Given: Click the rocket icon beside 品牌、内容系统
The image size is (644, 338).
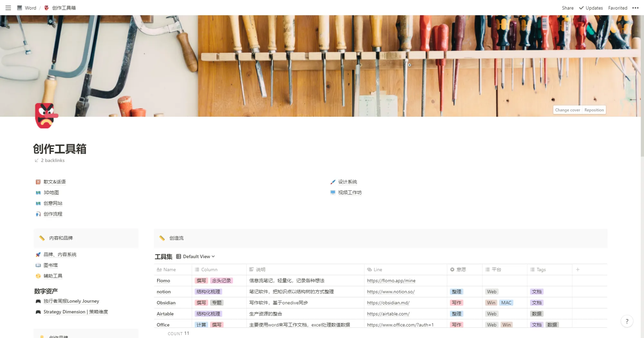Looking at the screenshot, I should [x=38, y=254].
